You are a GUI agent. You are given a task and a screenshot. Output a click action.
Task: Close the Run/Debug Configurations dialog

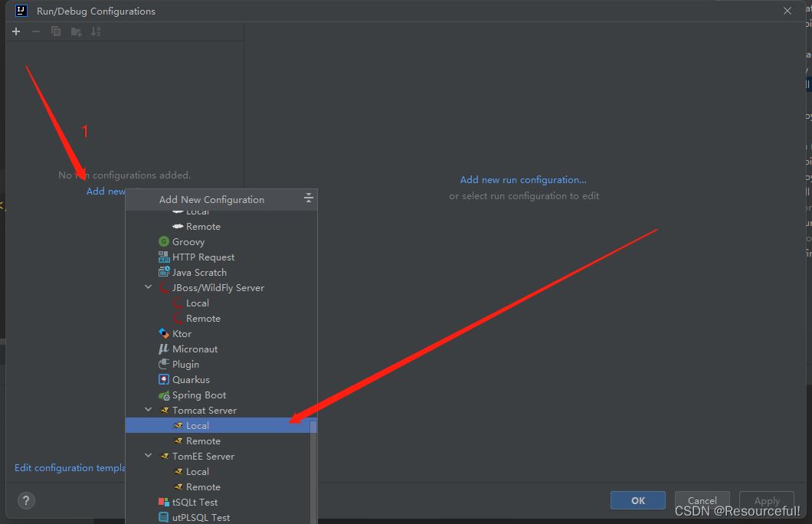787,11
